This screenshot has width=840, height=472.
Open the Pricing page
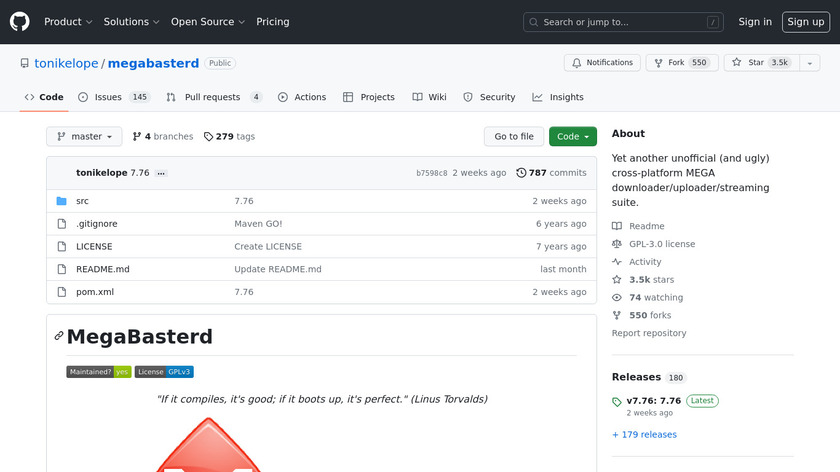(x=273, y=22)
